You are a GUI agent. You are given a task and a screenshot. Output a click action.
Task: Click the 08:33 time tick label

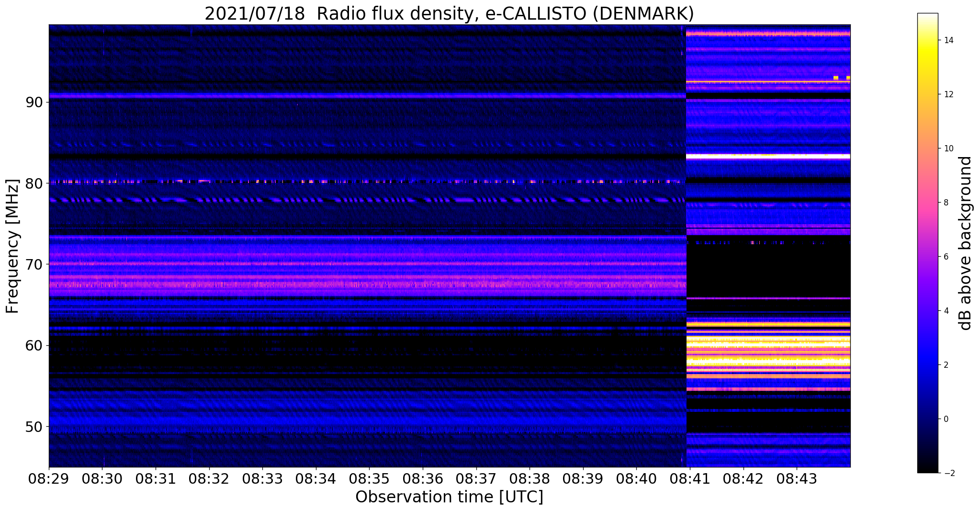(262, 478)
